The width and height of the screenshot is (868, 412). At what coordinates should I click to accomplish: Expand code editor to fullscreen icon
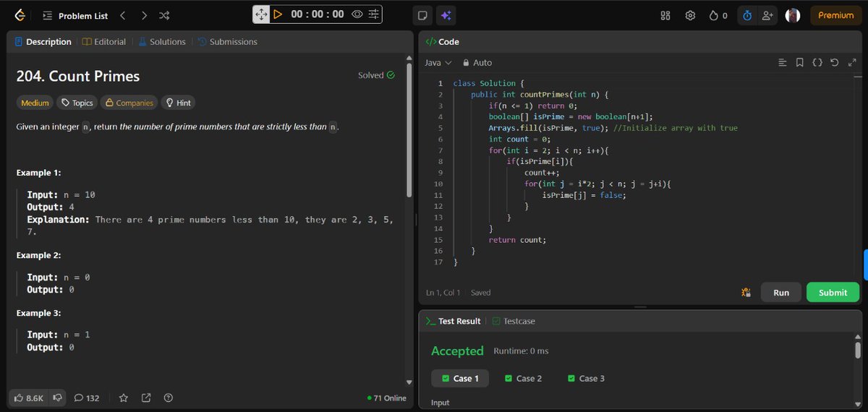(x=852, y=63)
